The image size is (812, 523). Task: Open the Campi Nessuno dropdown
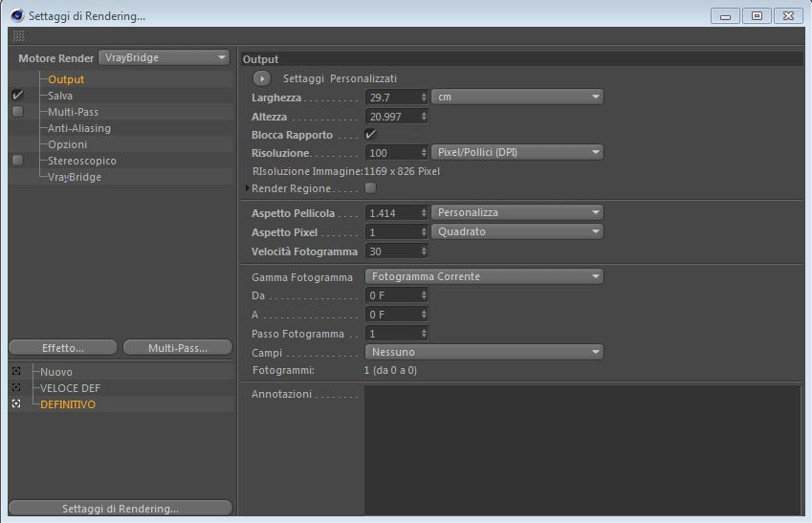[484, 352]
